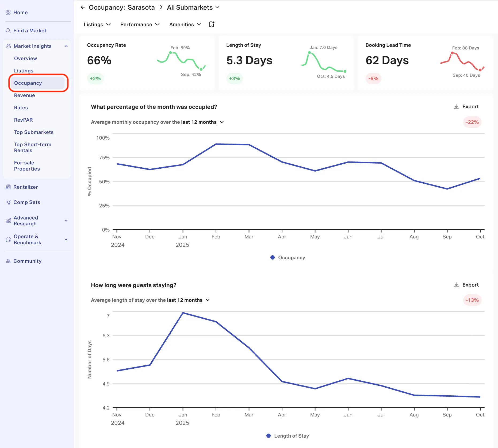498x448 pixels.
Task: Click the -6% booking lead time badge
Action: click(373, 79)
